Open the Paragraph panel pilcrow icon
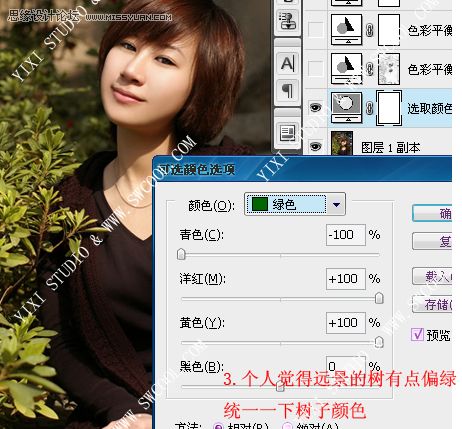 (x=287, y=90)
